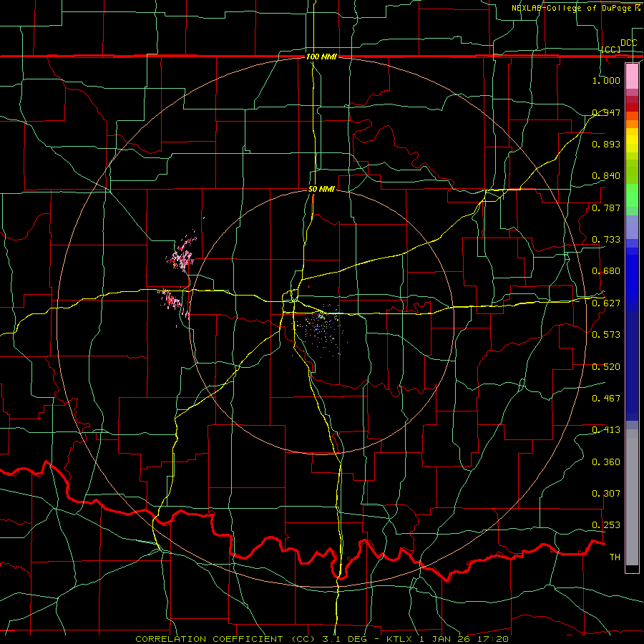This screenshot has height=644, width=644.
Task: Select the 0.467 scale value
Action: [x=606, y=399]
